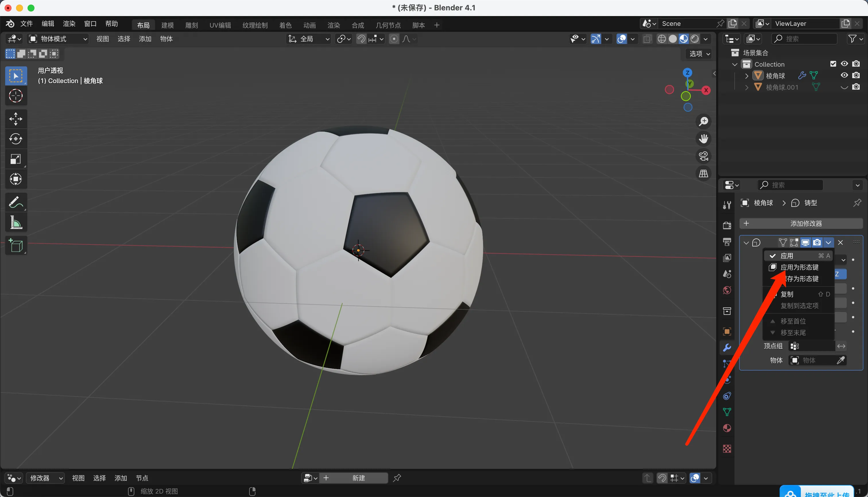
Task: Open the Material properties tab
Action: point(727,428)
